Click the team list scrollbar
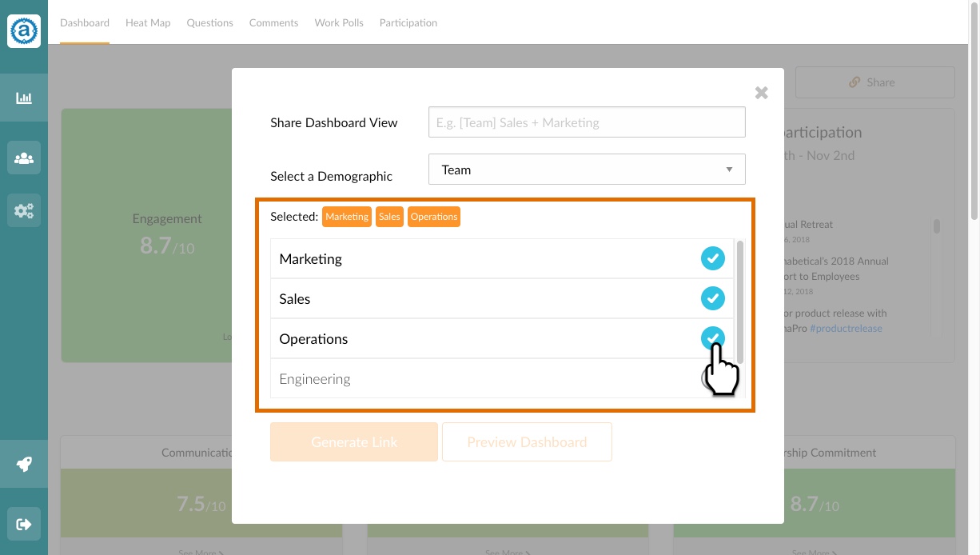The image size is (980, 555). click(x=740, y=302)
